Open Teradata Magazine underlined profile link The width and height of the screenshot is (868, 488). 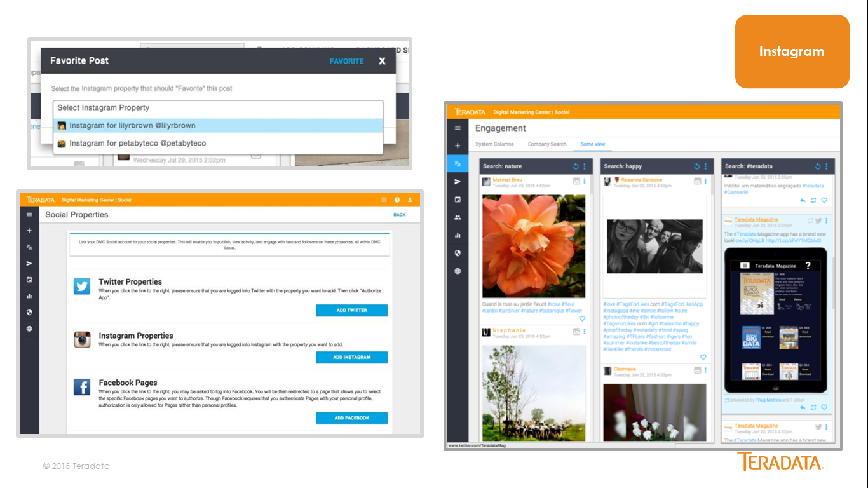pos(756,220)
